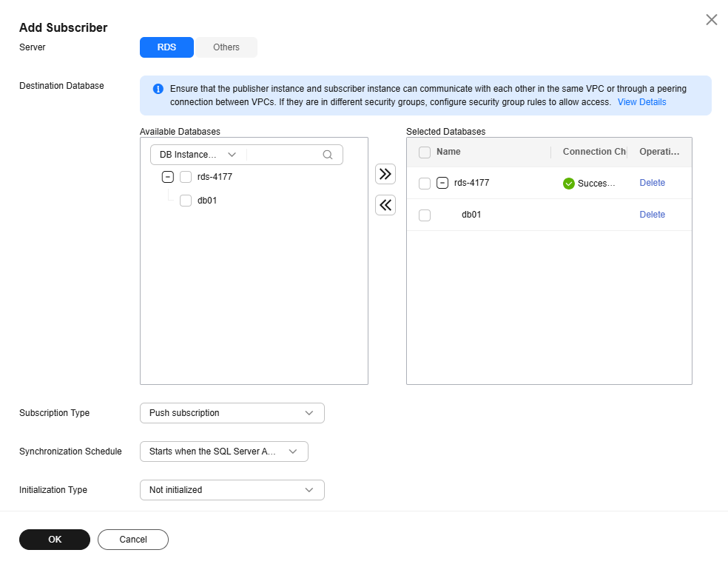Click the blue info icon in notice
The image size is (728, 567).
coord(158,89)
